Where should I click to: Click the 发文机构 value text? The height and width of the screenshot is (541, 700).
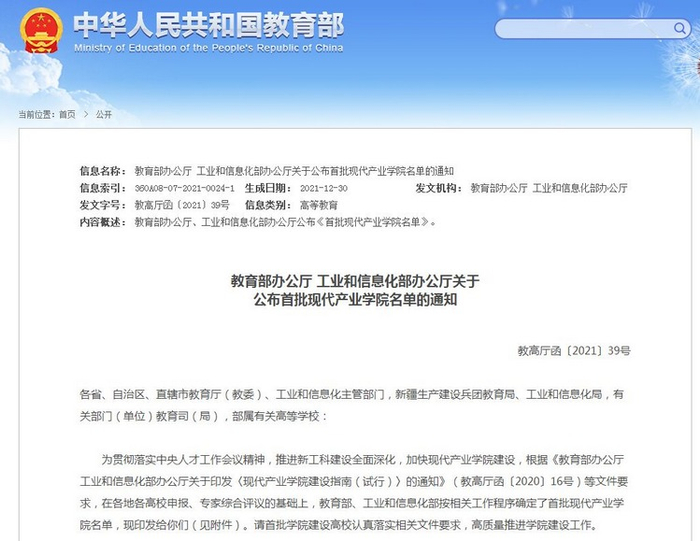tap(549, 188)
